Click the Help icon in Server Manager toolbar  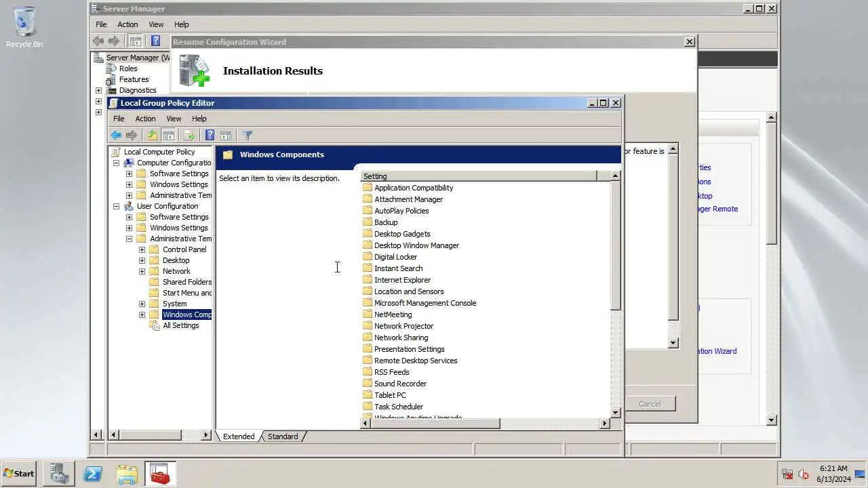coord(155,41)
